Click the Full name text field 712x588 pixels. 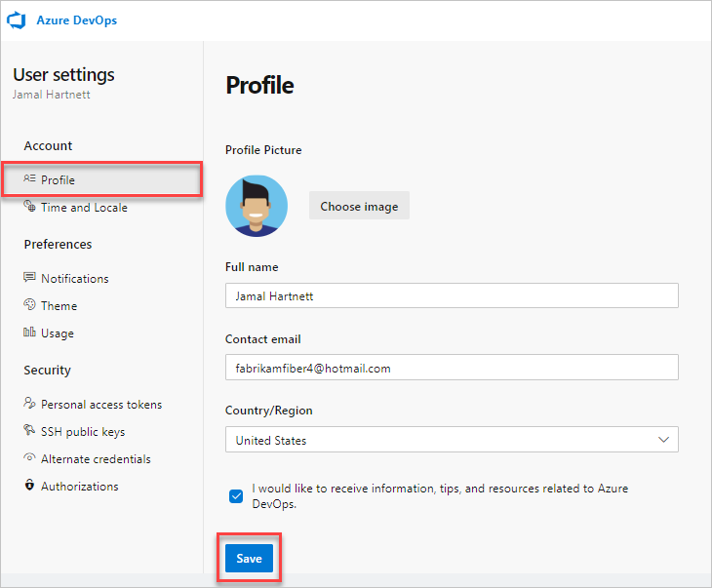451,295
